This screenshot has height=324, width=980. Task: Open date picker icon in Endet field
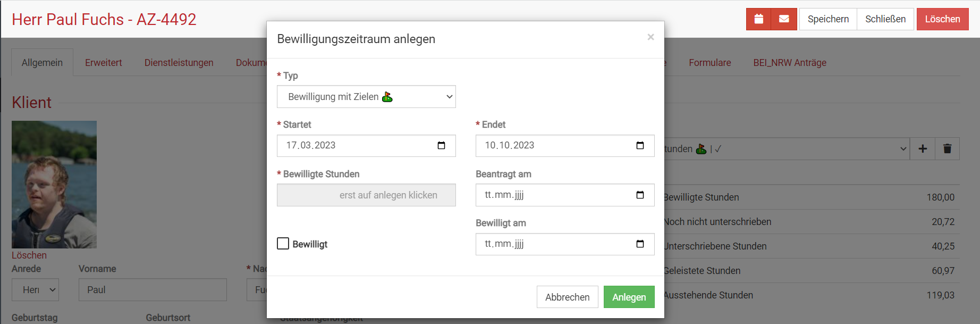pos(640,146)
